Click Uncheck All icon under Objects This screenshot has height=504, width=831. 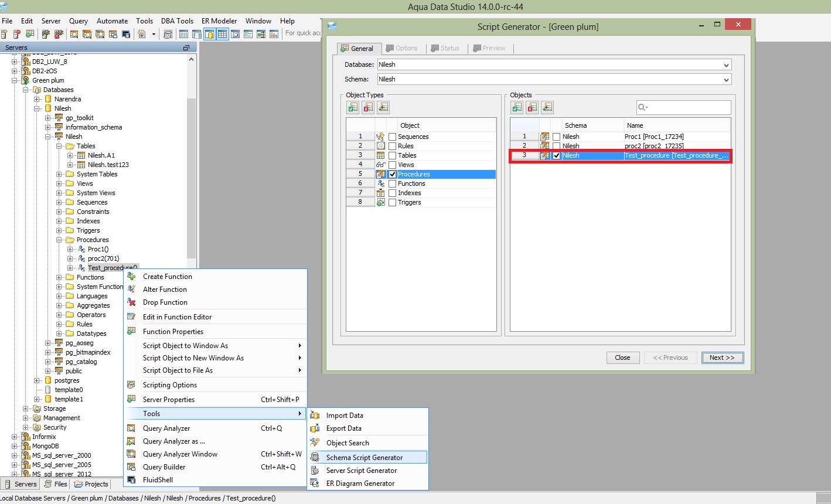pyautogui.click(x=532, y=107)
